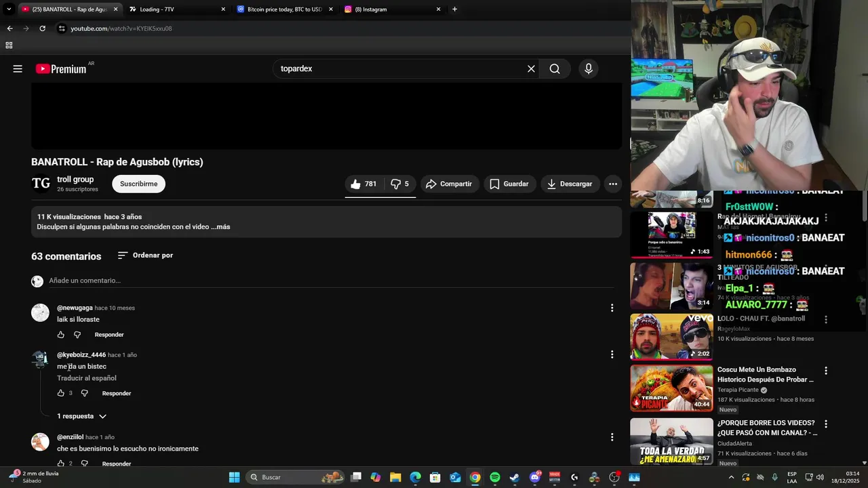Open Discord from the taskbar
The height and width of the screenshot is (488, 868).
tap(535, 477)
